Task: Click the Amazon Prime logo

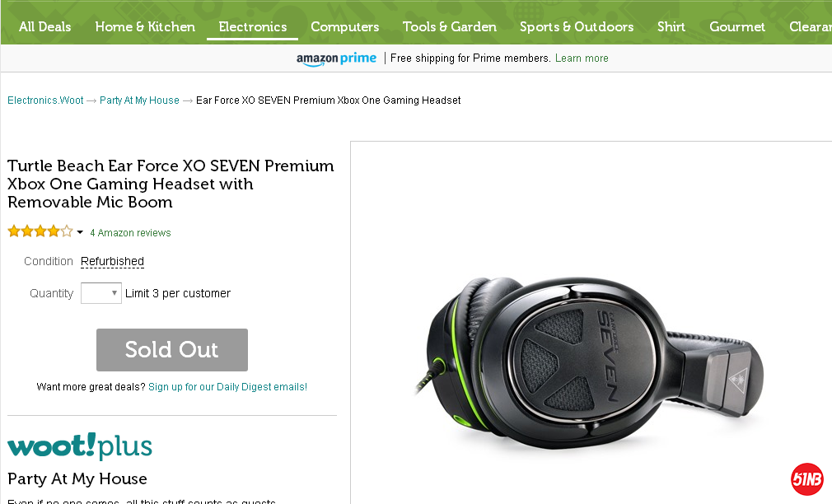Action: (x=336, y=58)
